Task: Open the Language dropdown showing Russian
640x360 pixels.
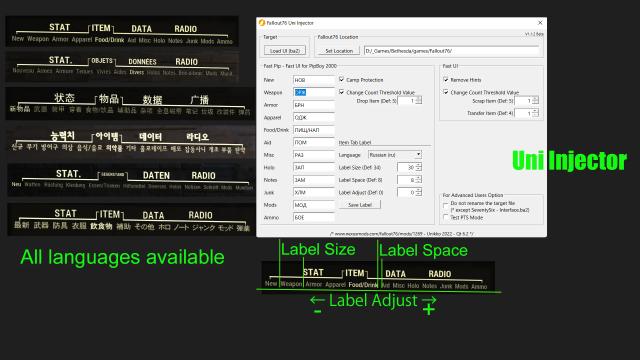Action: (x=395, y=155)
